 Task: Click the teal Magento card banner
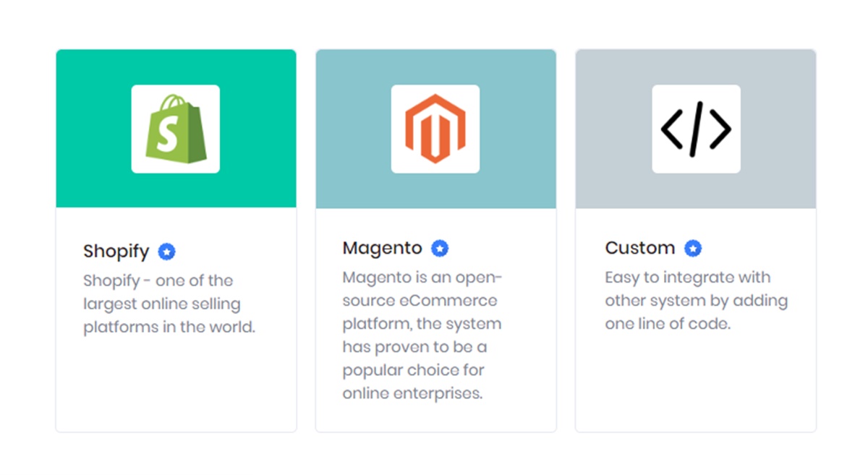(x=435, y=129)
